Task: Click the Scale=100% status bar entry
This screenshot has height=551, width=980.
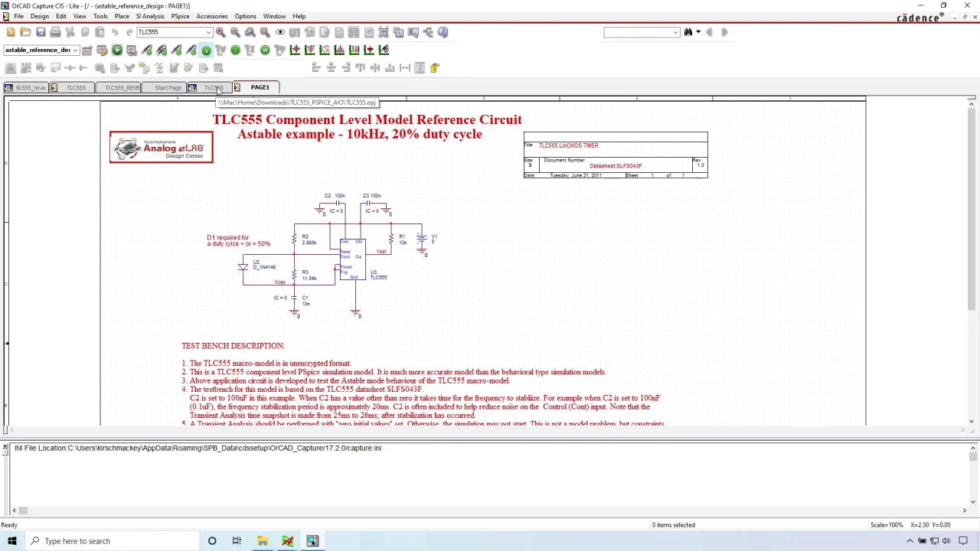Action: coord(887,525)
